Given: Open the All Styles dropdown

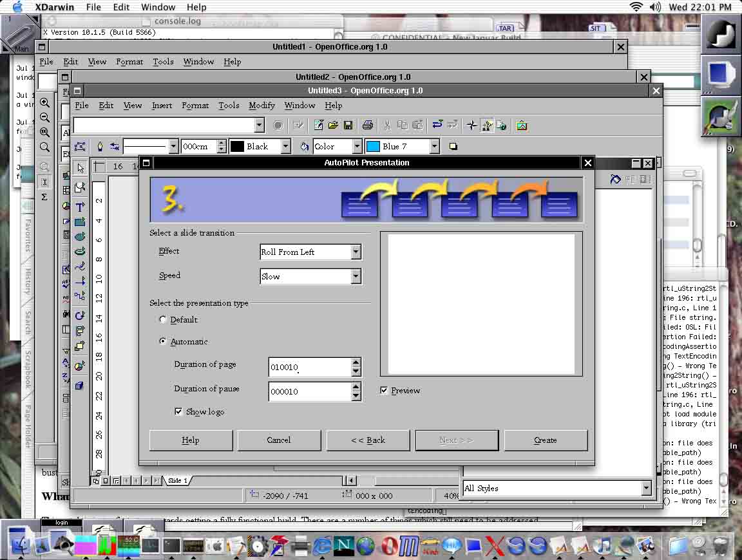Looking at the screenshot, I should pos(647,488).
